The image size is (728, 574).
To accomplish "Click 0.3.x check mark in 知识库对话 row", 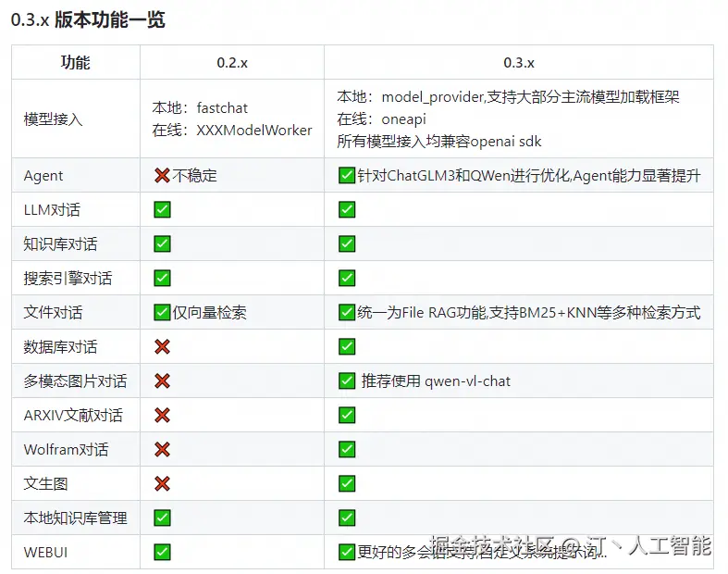I will pos(347,243).
